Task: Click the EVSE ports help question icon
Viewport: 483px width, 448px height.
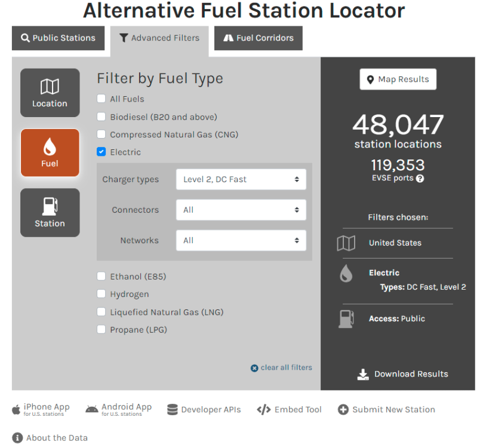Action: (420, 179)
